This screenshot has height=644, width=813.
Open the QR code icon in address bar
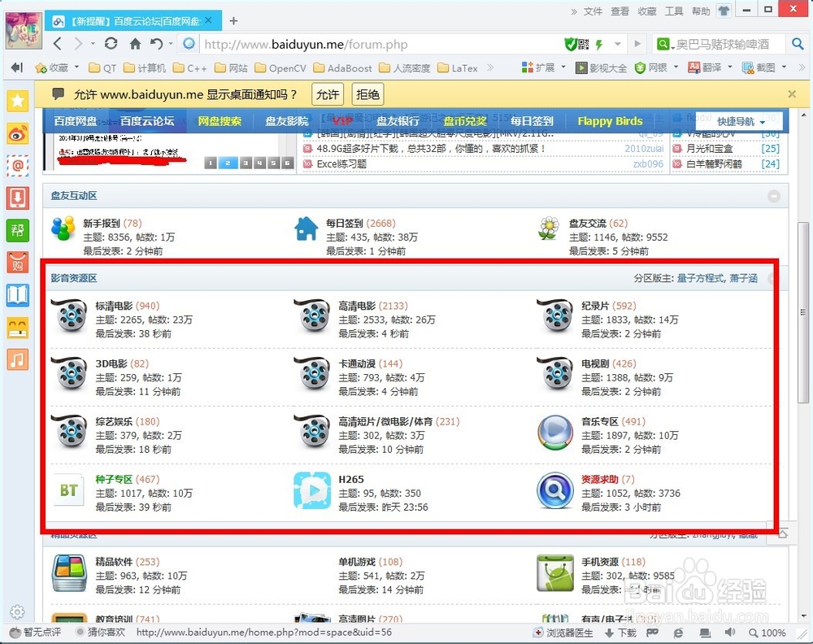coord(583,45)
